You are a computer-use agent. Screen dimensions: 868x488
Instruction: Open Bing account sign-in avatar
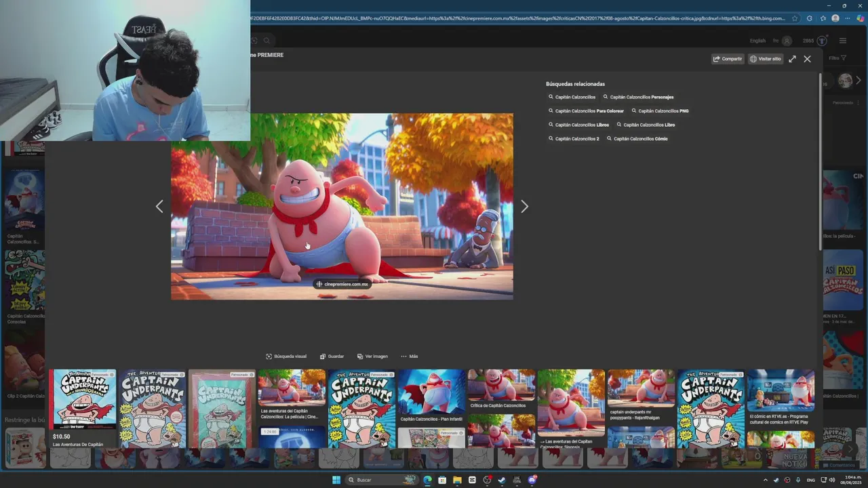pyautogui.click(x=787, y=41)
